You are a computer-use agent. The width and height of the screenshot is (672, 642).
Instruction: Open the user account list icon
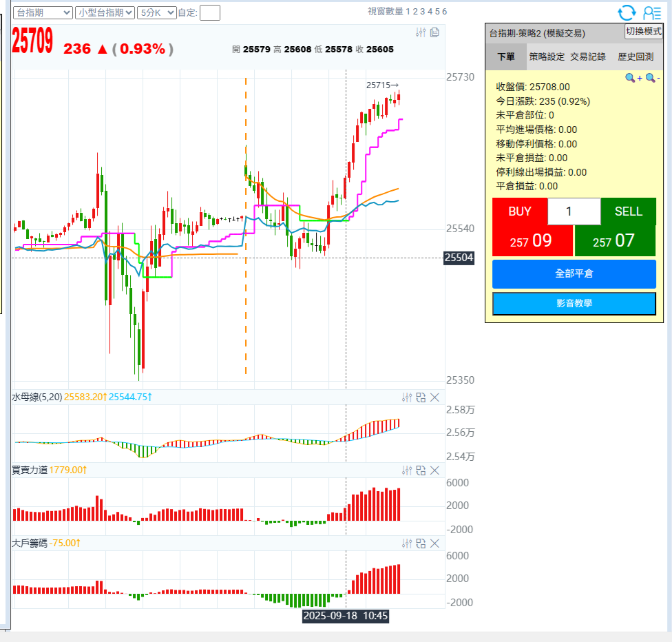[x=651, y=12]
